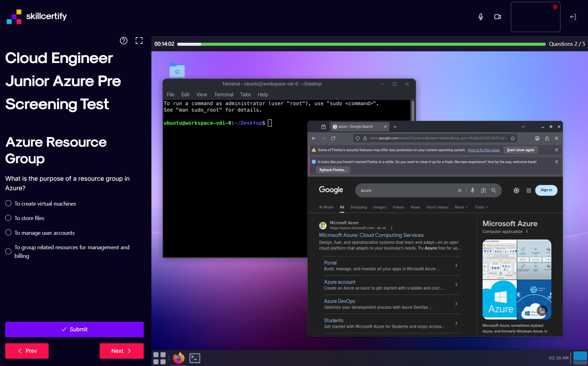Expand the Azure DevOps sitelink chevron
The image size is (588, 366).
pos(456,304)
